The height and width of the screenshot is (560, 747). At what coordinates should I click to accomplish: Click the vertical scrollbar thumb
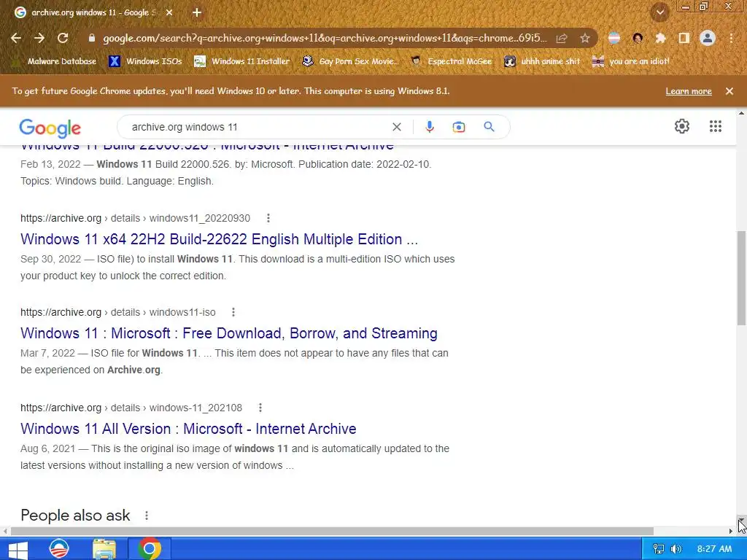pos(741,278)
